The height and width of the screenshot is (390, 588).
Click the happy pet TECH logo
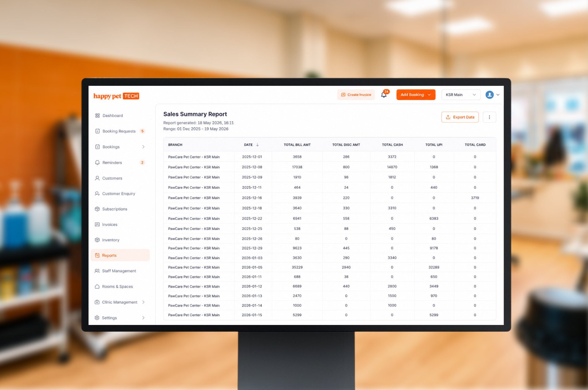(116, 96)
